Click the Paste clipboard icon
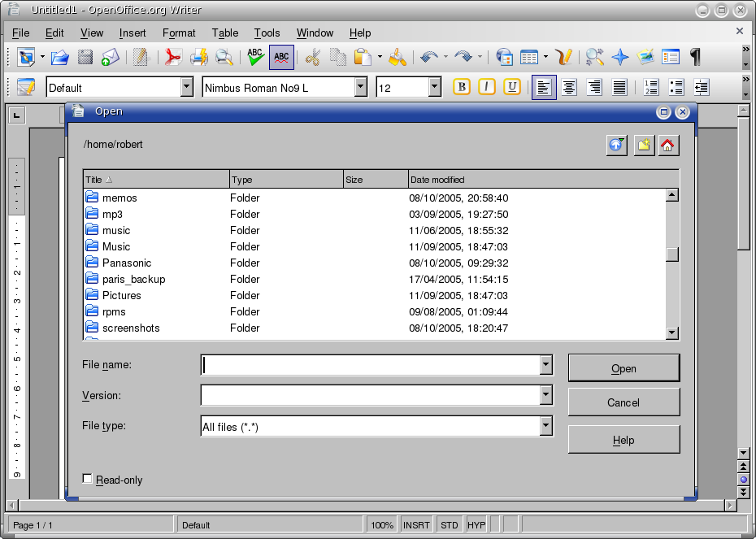Viewport: 756px width, 539px height. (363, 58)
